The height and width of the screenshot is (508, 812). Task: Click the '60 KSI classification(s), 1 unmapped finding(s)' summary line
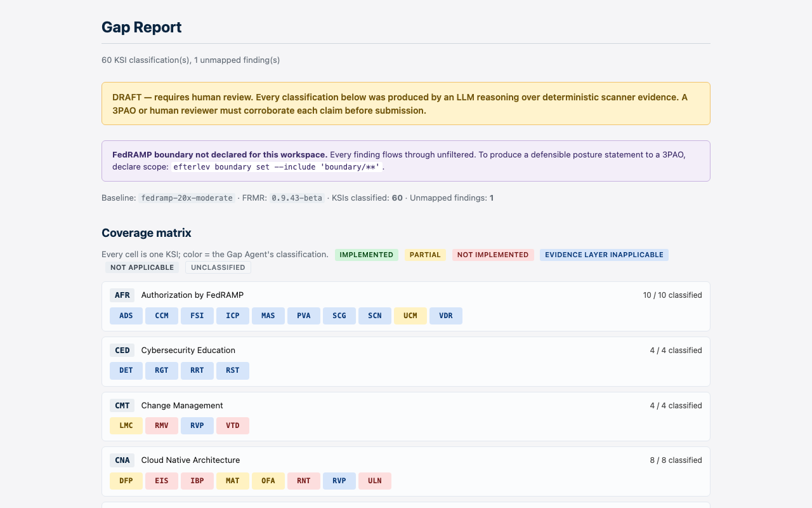tap(190, 60)
